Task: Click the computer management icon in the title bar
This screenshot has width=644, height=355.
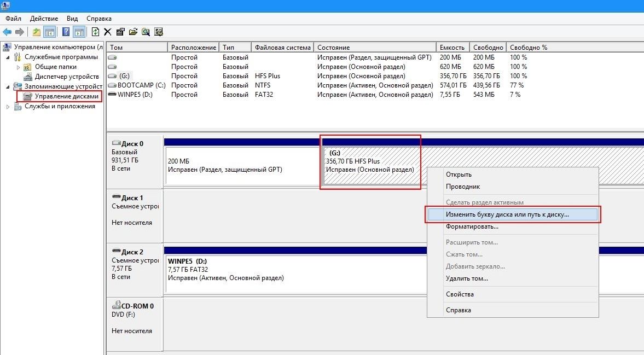Action: click(4, 6)
